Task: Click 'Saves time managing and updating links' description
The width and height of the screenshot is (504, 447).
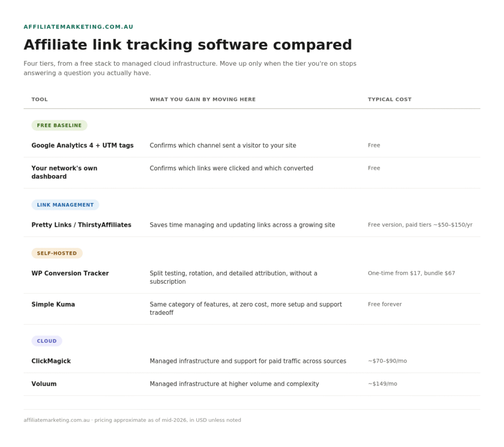Action: point(242,225)
